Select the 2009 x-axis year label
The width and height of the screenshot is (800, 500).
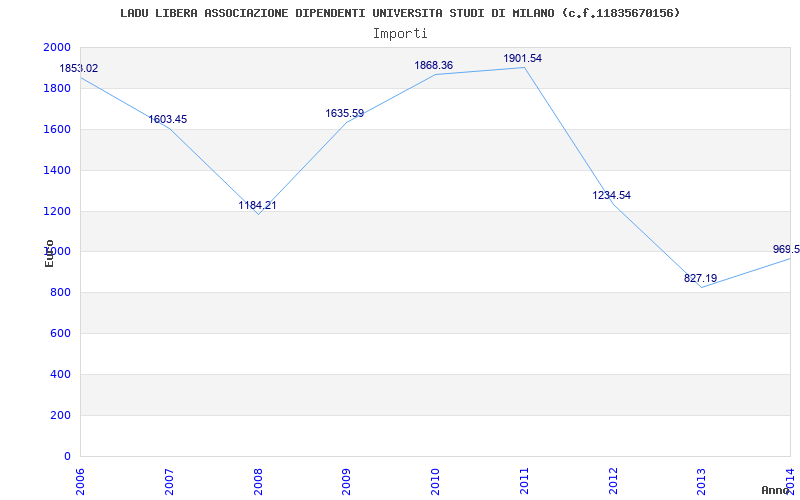(x=347, y=482)
